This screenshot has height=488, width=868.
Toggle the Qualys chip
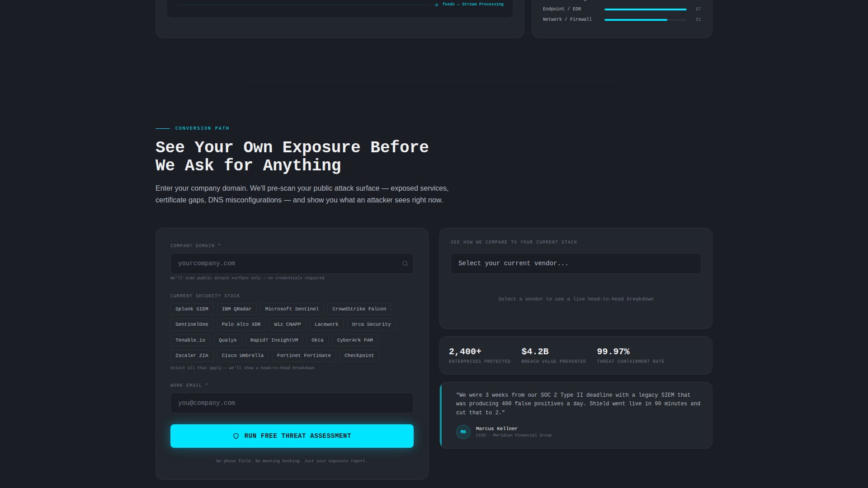point(227,340)
